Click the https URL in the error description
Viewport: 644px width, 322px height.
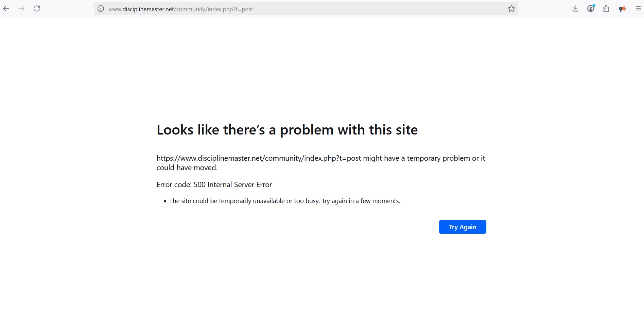258,158
